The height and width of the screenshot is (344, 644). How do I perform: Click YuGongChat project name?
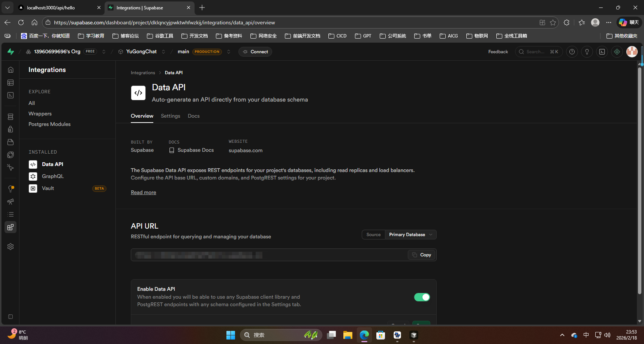coord(141,52)
